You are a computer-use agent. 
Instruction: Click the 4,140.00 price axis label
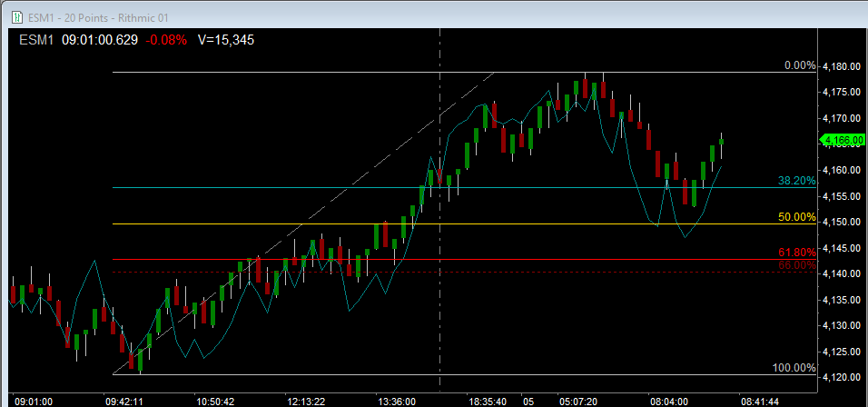pos(842,274)
